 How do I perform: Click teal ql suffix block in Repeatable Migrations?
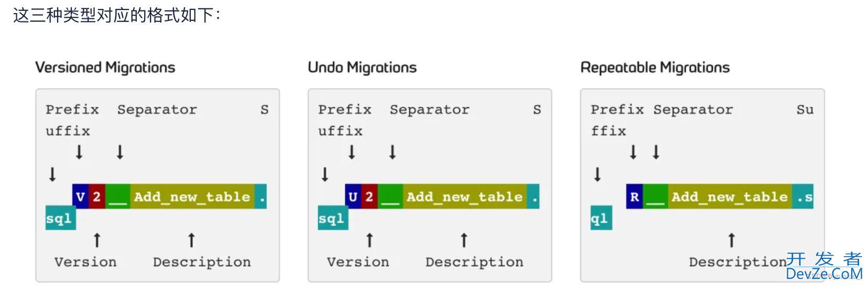(x=601, y=218)
